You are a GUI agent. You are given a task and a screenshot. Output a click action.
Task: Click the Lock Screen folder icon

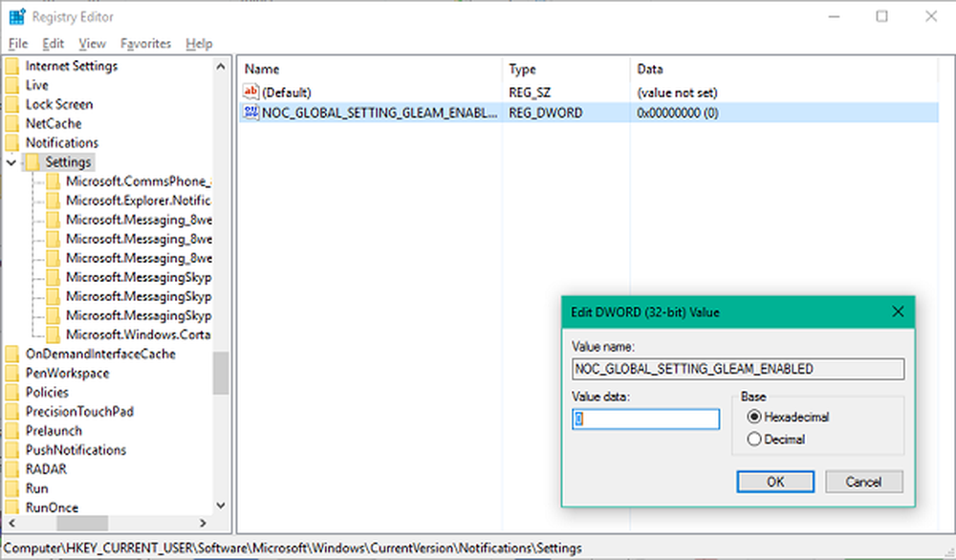(12, 104)
